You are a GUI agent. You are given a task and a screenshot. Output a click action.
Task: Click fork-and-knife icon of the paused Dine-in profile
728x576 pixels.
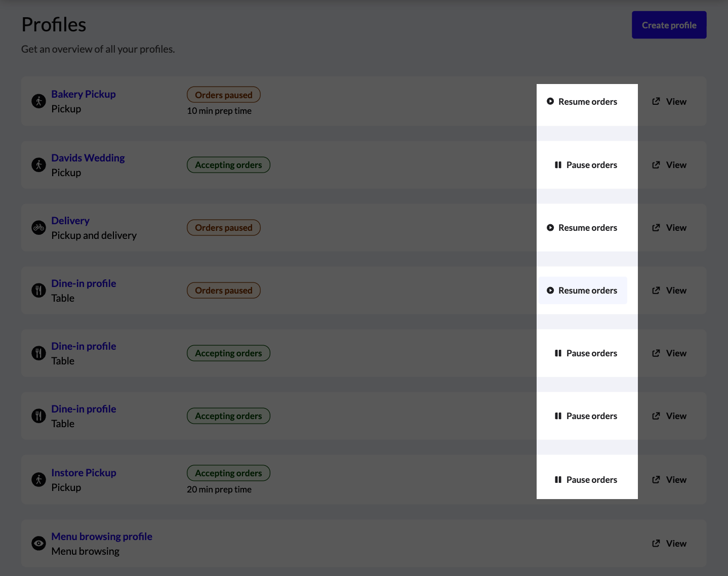pos(38,291)
